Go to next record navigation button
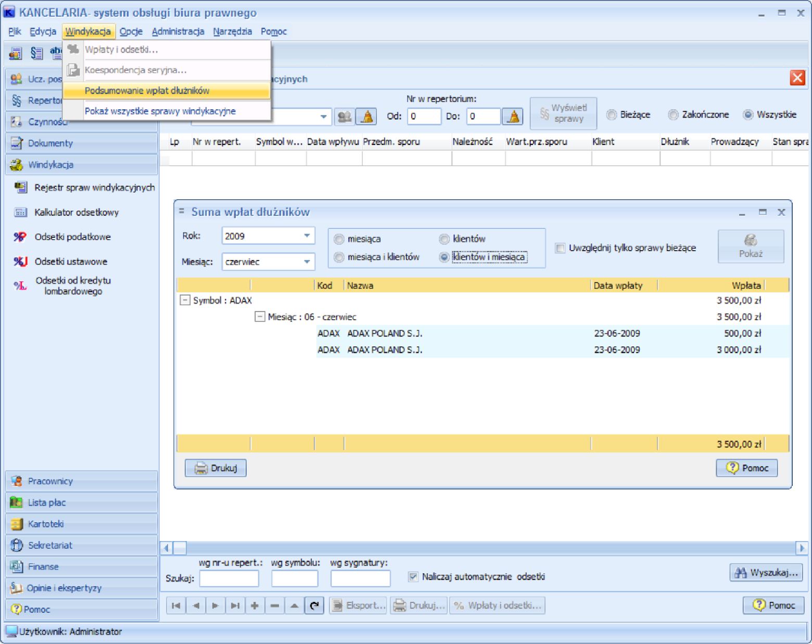This screenshot has width=812, height=644. coord(215,606)
